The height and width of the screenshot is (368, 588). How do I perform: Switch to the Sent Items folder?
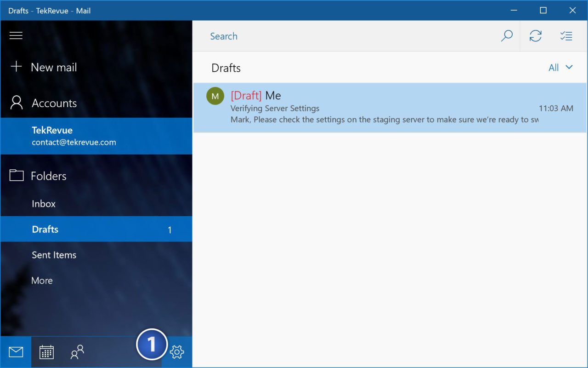tap(53, 255)
